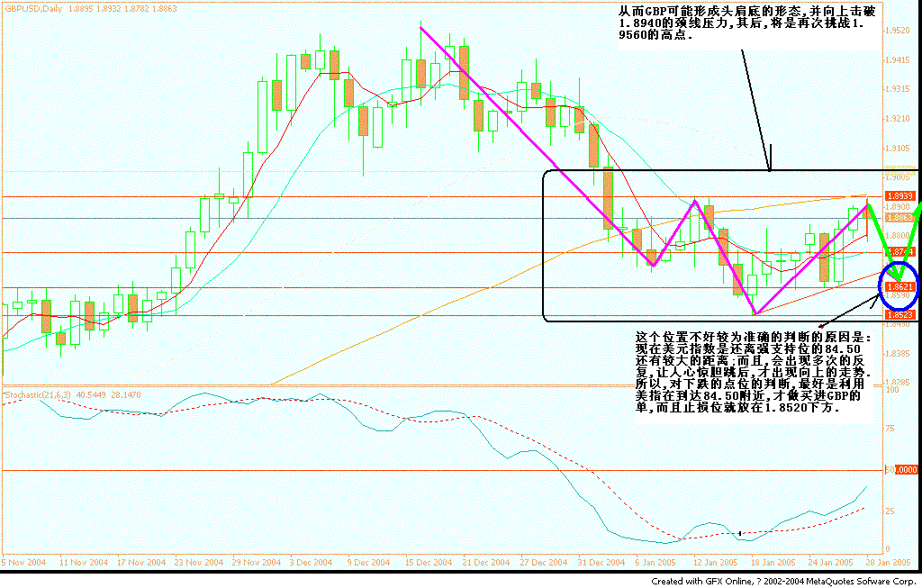
Task: Click the 1.8939 orange price tag
Action: (899, 195)
